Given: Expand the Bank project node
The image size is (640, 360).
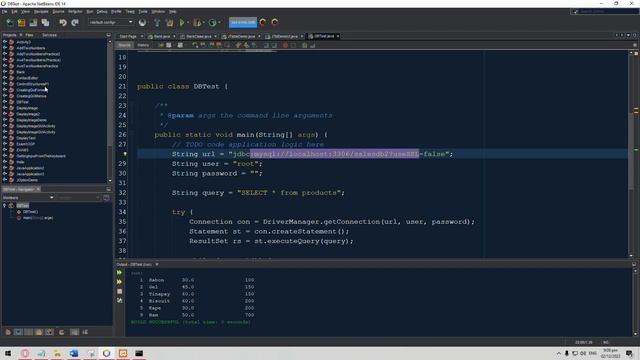Looking at the screenshot, I should [5, 72].
